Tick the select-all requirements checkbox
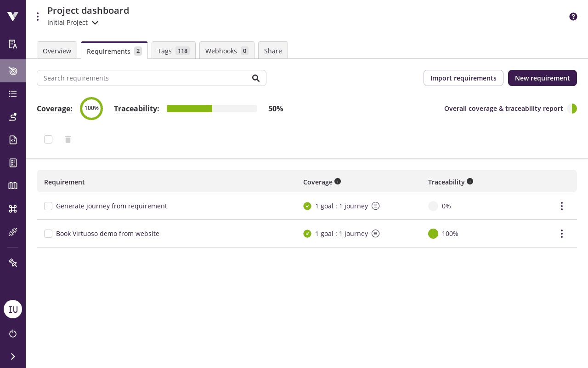 point(48,139)
